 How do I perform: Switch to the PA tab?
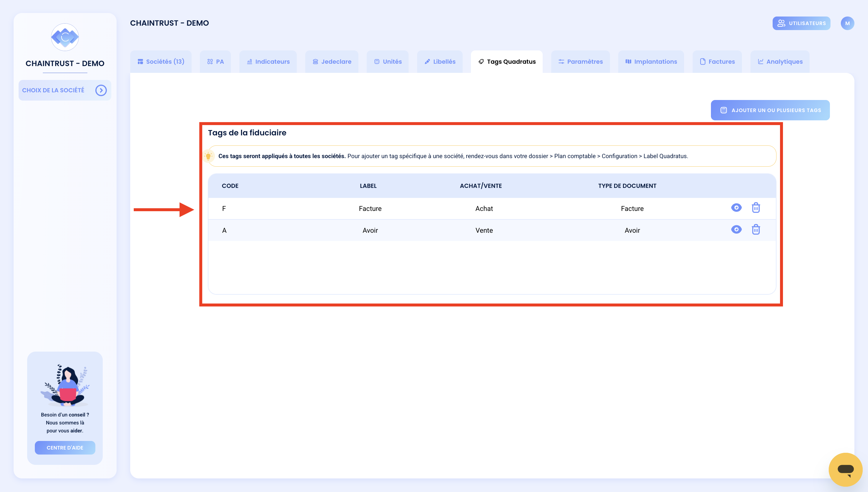point(216,61)
